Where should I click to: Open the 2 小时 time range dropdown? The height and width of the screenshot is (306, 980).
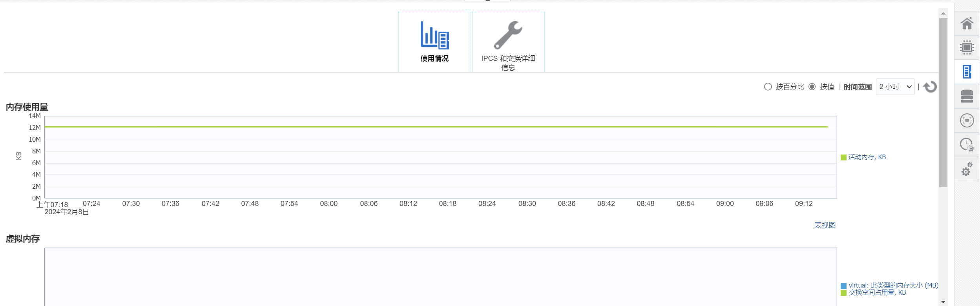click(895, 87)
